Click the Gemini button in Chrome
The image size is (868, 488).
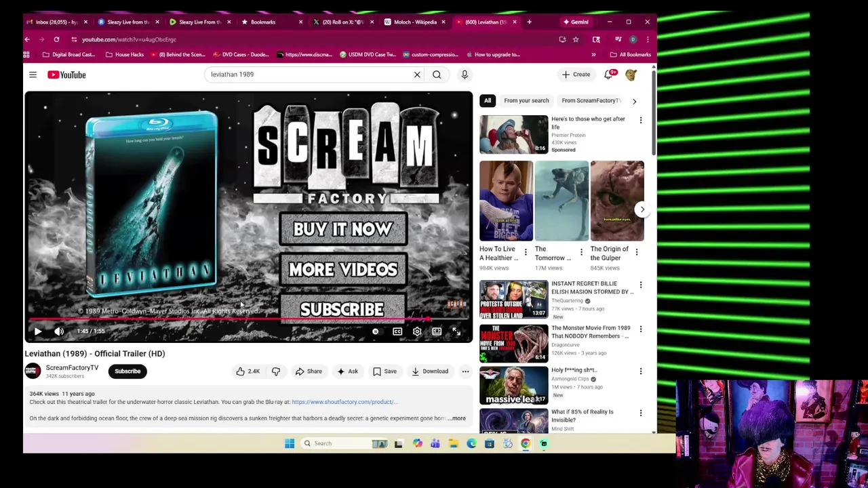coord(575,22)
